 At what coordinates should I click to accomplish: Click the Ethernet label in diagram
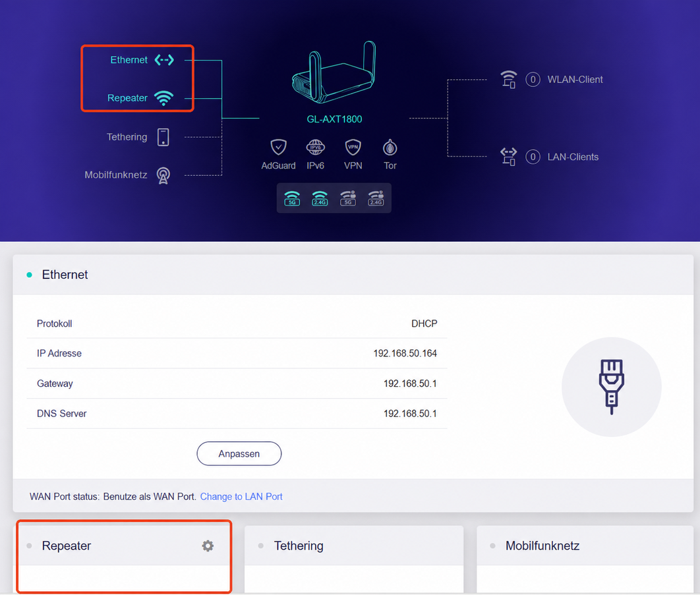tap(129, 60)
